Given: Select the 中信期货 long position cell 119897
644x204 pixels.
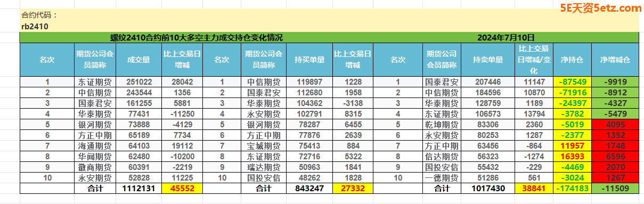Looking at the screenshot, I should [x=309, y=82].
